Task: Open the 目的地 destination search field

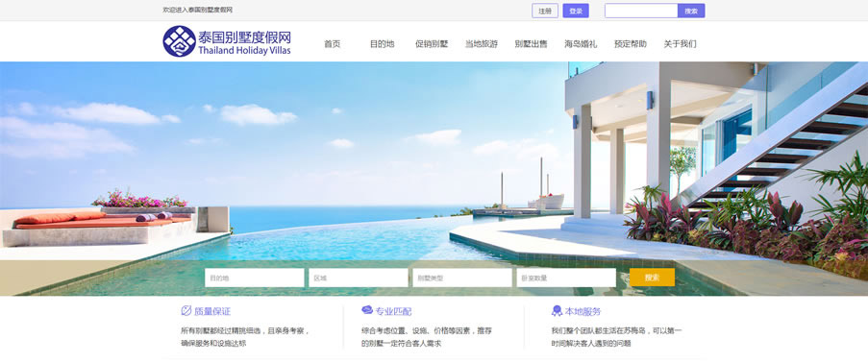Action: [x=255, y=278]
